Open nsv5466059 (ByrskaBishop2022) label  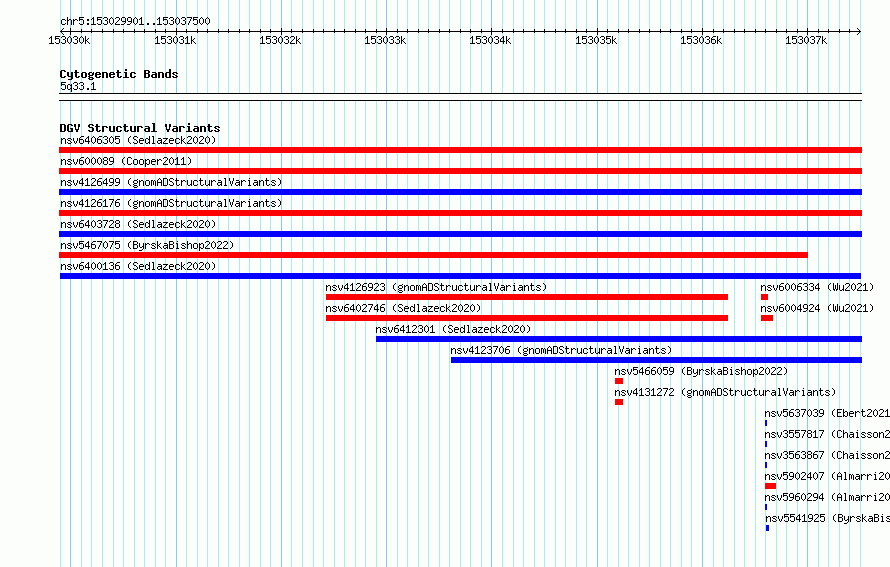click(701, 371)
